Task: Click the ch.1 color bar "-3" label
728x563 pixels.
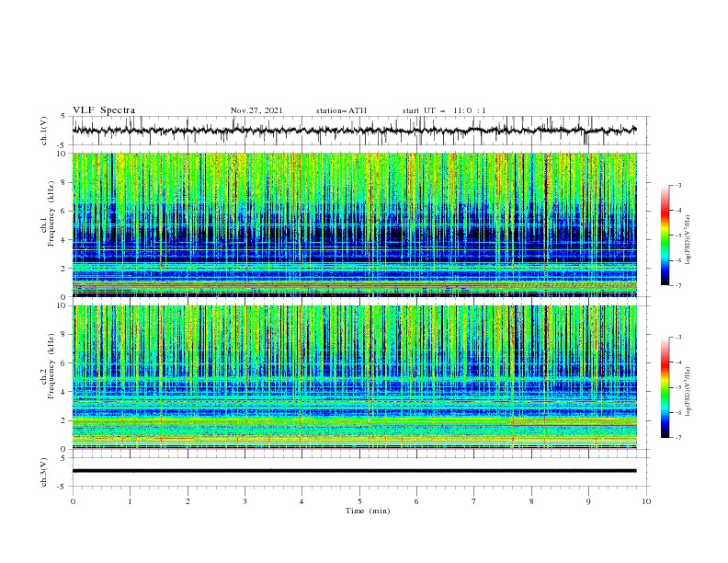Action: (677, 185)
